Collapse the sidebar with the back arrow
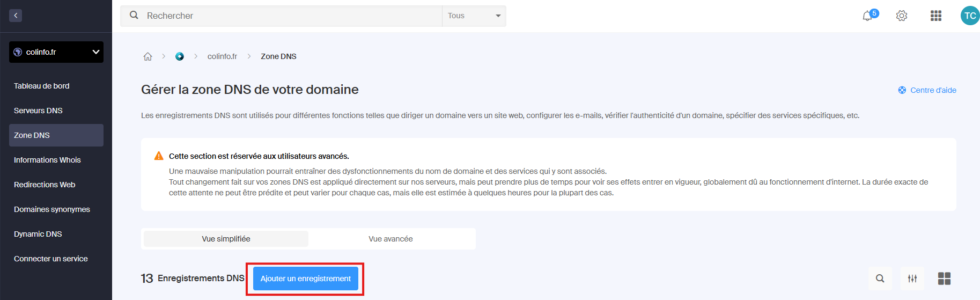The height and width of the screenshot is (300, 980). [16, 16]
